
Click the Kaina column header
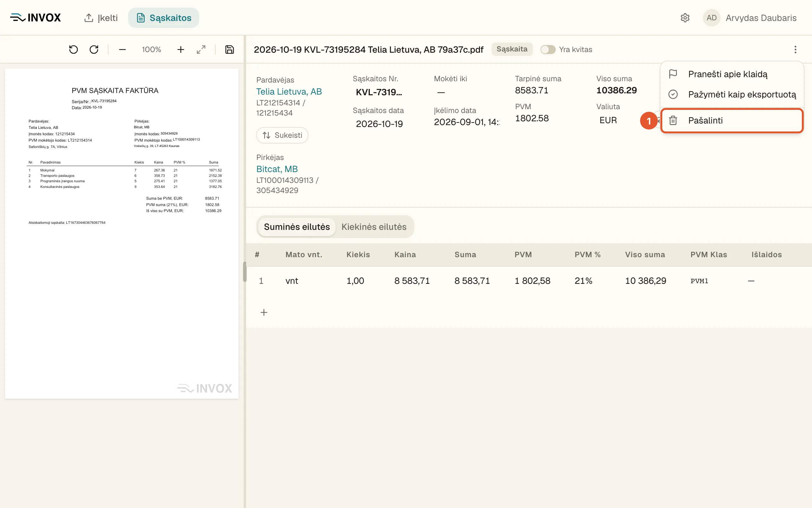(405, 255)
